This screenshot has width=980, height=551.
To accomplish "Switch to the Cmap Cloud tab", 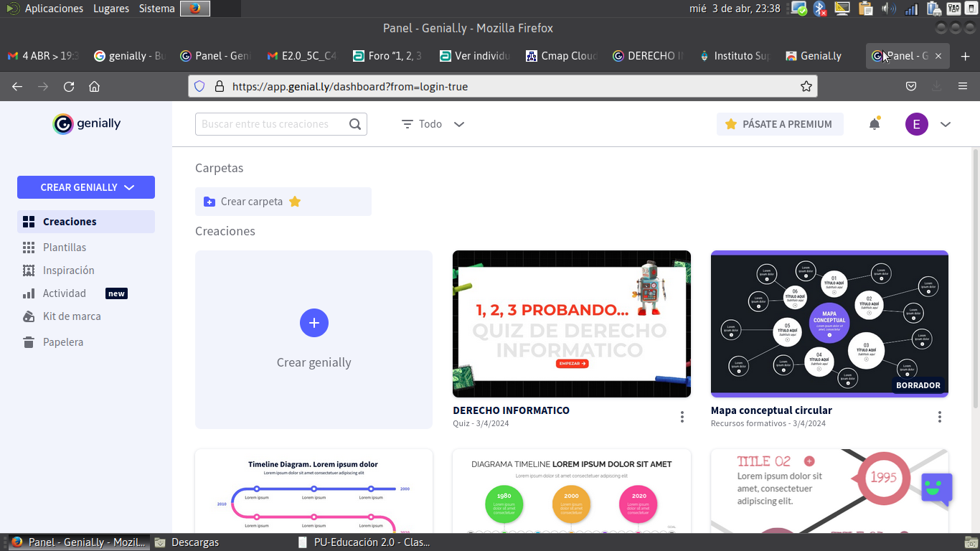I will [x=561, y=56].
